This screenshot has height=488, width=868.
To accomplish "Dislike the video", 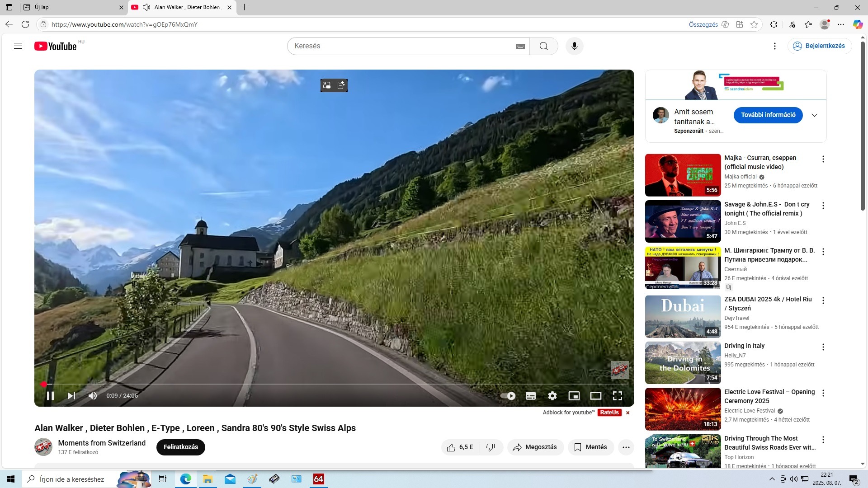I will click(x=491, y=447).
